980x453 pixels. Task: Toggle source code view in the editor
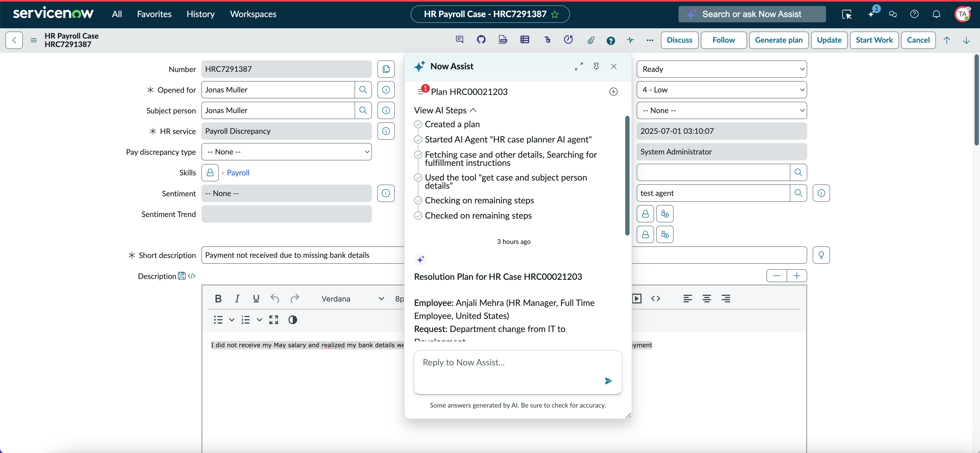655,299
